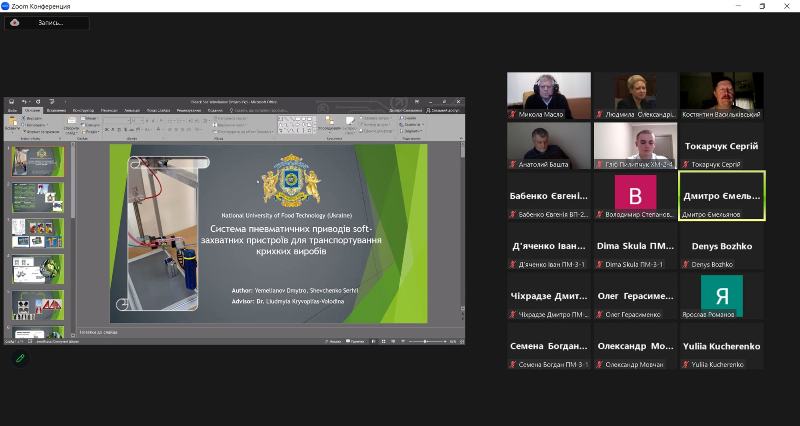This screenshot has height=426, width=800.
Task: Click muted mic icon on Токарчук Сергій tile
Action: pyautogui.click(x=686, y=164)
